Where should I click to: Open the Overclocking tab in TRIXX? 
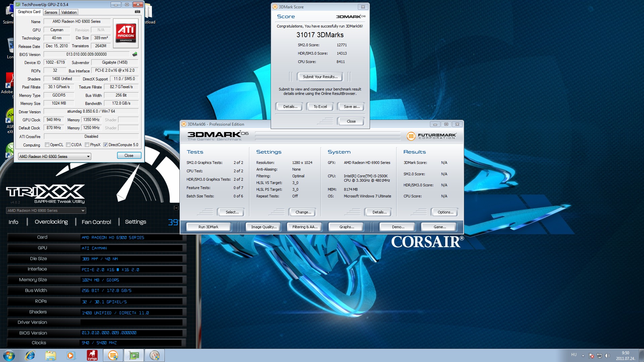click(x=51, y=222)
